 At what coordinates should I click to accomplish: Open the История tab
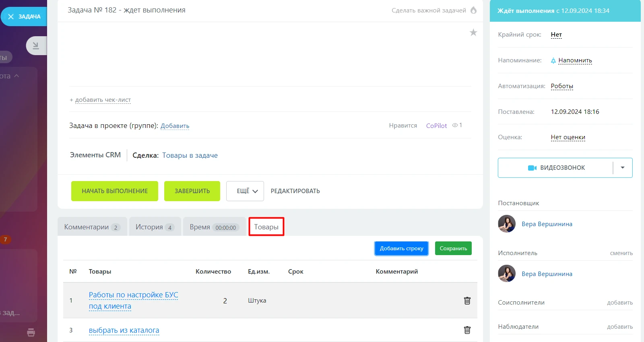[x=155, y=227]
